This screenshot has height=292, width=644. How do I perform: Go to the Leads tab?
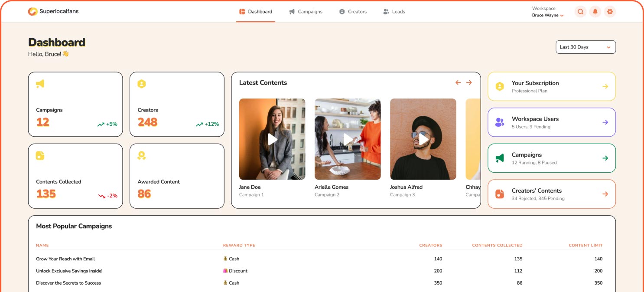394,12
